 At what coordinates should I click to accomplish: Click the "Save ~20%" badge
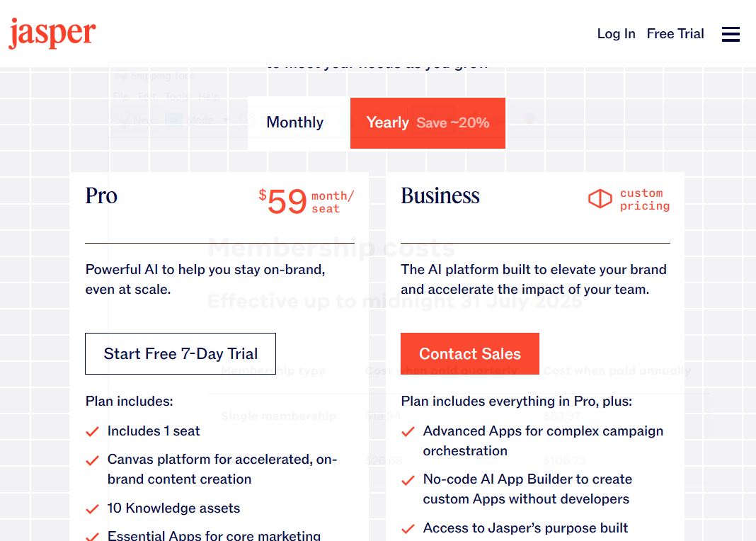tap(452, 123)
